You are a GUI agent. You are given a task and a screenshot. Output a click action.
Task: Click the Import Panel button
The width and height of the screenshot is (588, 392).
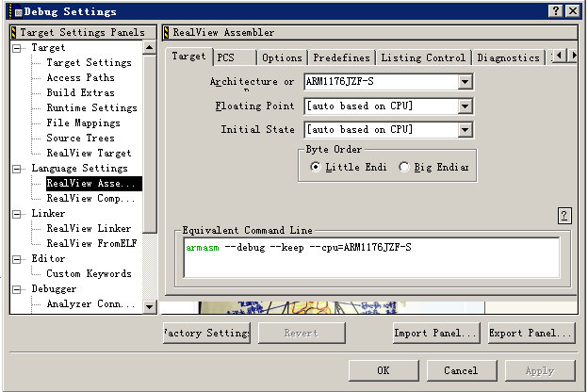[x=436, y=333]
